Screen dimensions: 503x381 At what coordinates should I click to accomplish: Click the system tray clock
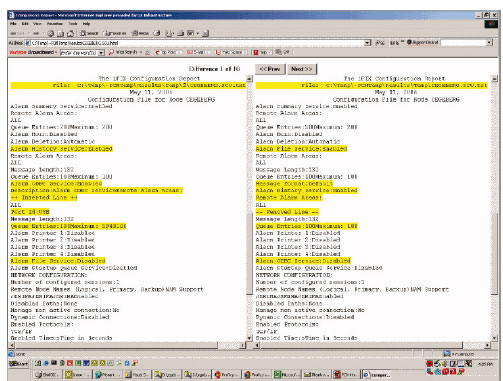(x=485, y=364)
